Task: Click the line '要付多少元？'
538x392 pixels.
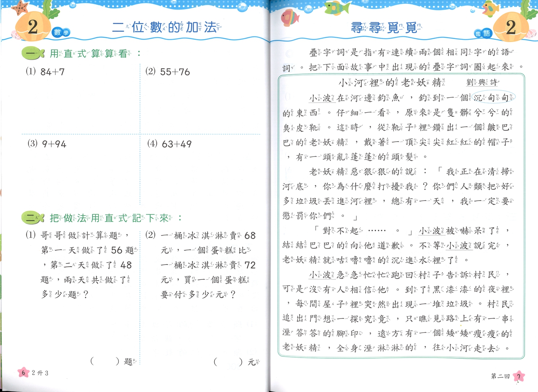Action: click(x=198, y=294)
